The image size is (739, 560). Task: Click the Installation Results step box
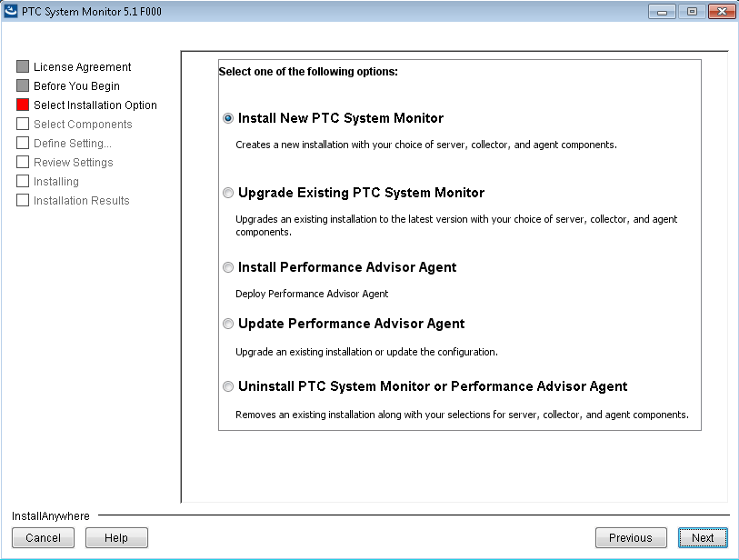22,200
